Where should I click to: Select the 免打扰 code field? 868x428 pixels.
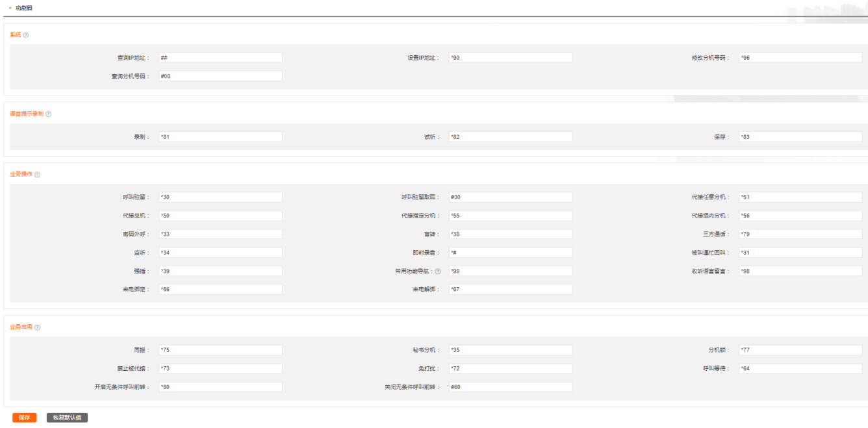(510, 369)
